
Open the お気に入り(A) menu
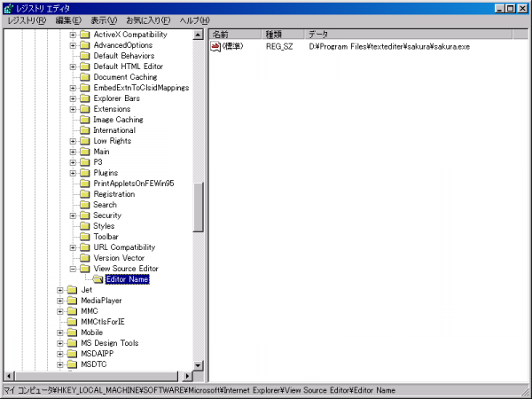(x=150, y=20)
